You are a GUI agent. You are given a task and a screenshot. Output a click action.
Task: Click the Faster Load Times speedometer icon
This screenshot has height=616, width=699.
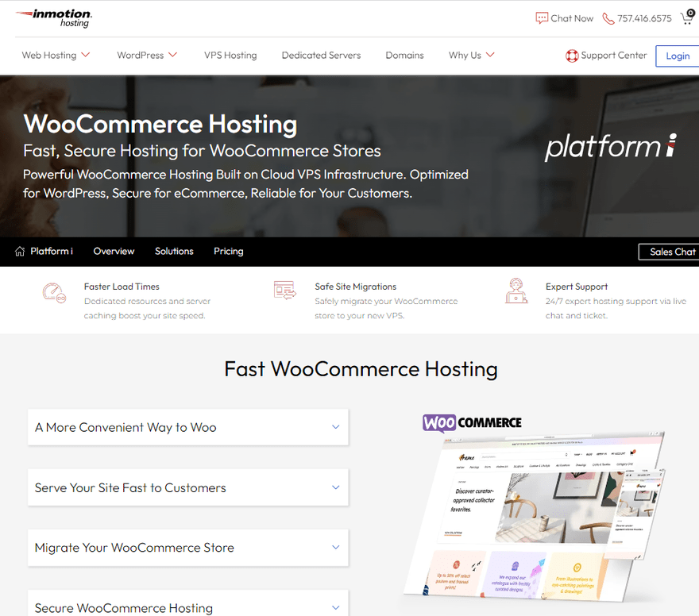(54, 293)
